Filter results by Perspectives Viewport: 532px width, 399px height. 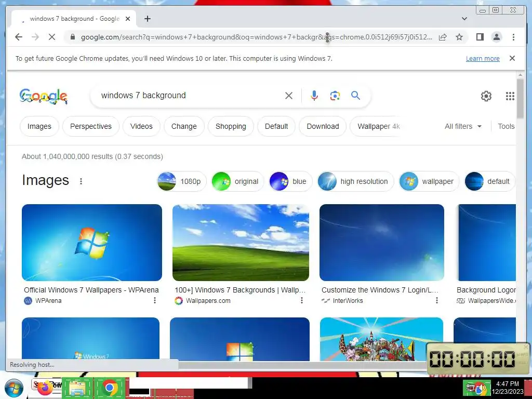[x=91, y=126]
